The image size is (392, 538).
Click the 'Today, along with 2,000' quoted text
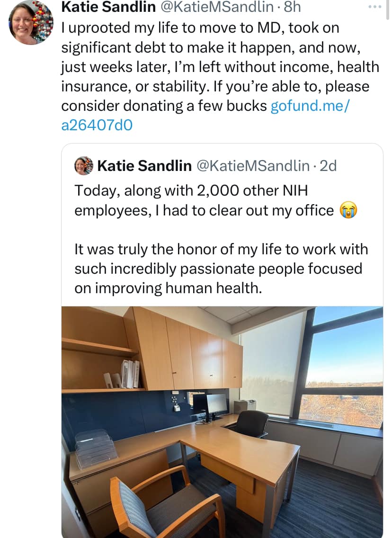tap(191, 191)
